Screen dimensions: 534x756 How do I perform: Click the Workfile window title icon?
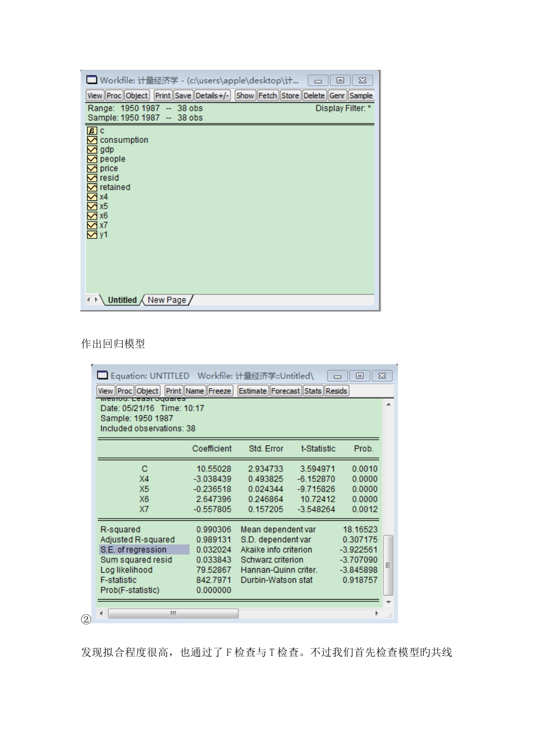92,80
